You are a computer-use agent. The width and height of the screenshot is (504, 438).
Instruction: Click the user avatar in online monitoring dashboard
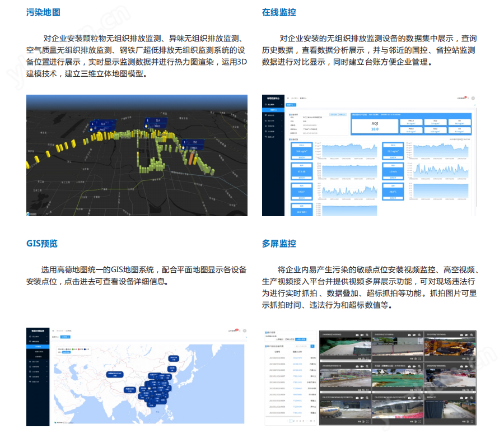(x=473, y=99)
